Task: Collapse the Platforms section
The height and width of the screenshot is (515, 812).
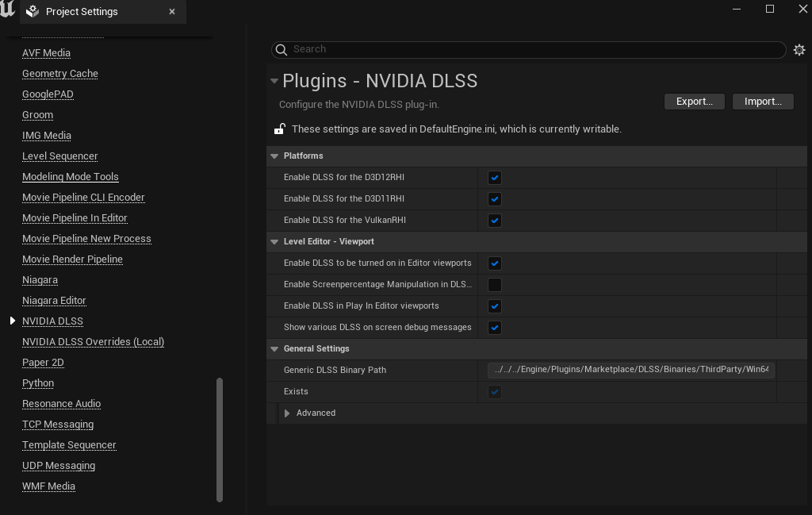Action: click(274, 156)
